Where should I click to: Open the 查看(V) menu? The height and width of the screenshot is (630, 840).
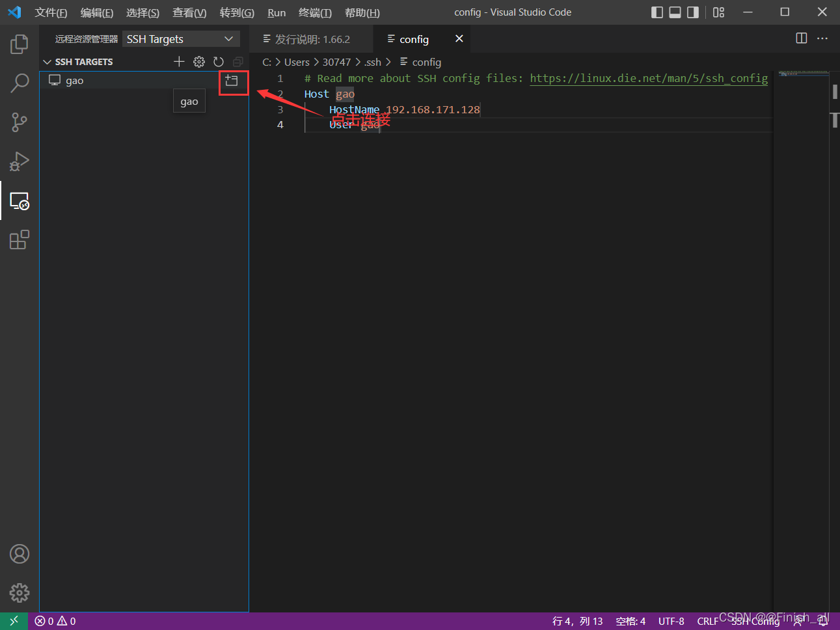tap(189, 12)
